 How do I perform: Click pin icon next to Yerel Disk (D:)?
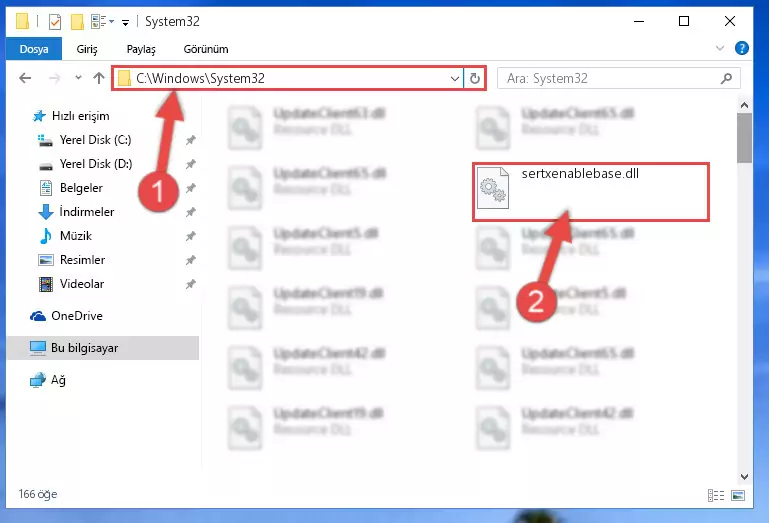pos(190,164)
